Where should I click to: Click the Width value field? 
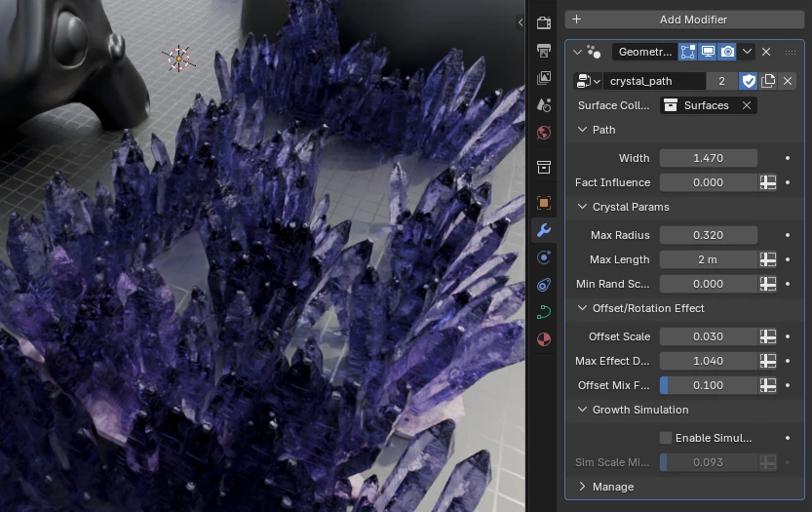point(709,158)
